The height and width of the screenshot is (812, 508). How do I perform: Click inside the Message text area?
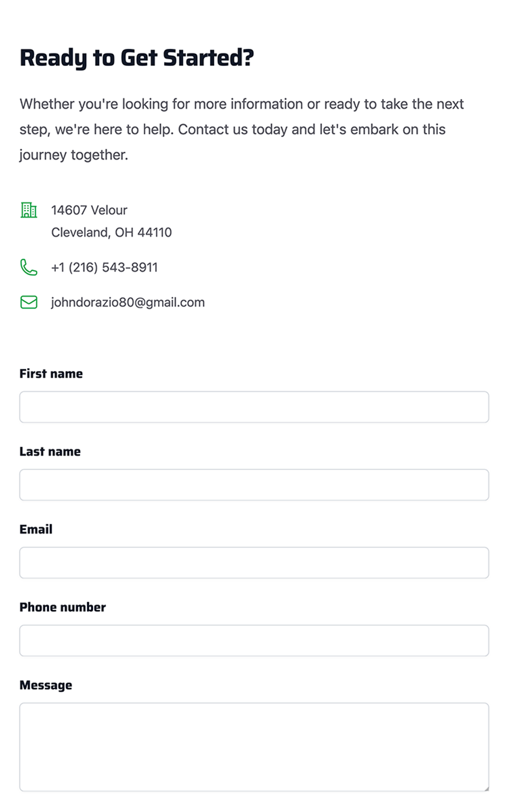point(254,747)
